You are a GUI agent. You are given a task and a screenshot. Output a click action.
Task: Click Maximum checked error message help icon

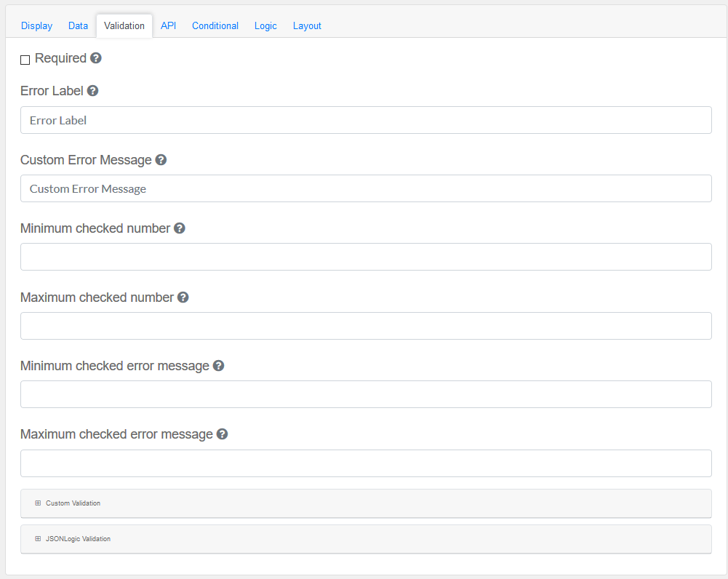click(x=223, y=434)
